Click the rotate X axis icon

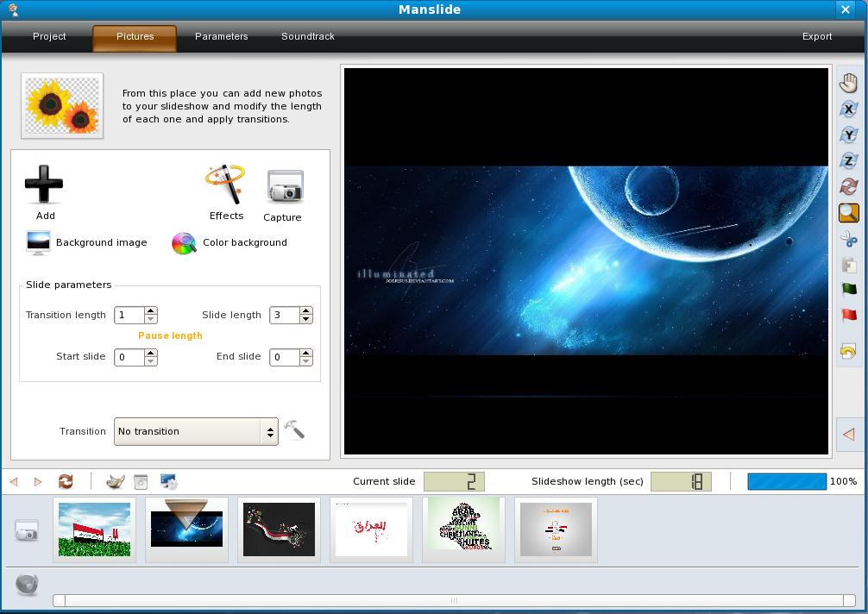(x=848, y=110)
